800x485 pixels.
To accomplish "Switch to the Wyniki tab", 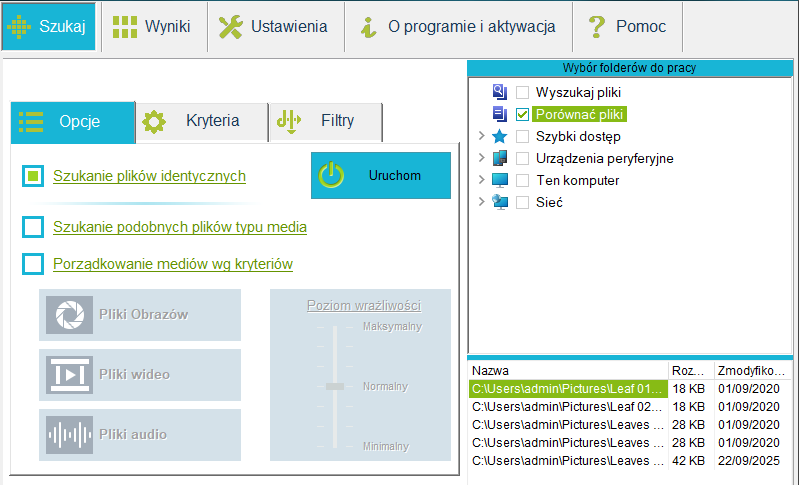I will point(155,27).
